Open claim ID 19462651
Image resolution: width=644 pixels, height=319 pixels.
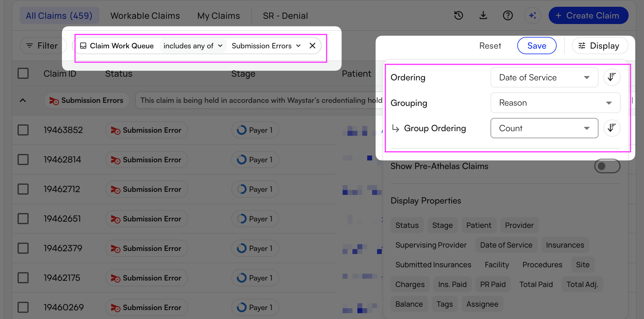pos(62,219)
